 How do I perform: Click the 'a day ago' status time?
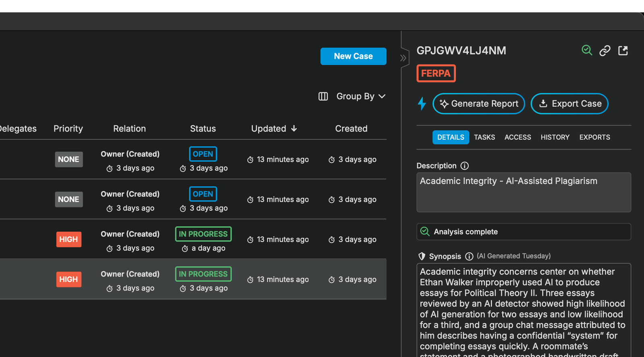tap(208, 248)
